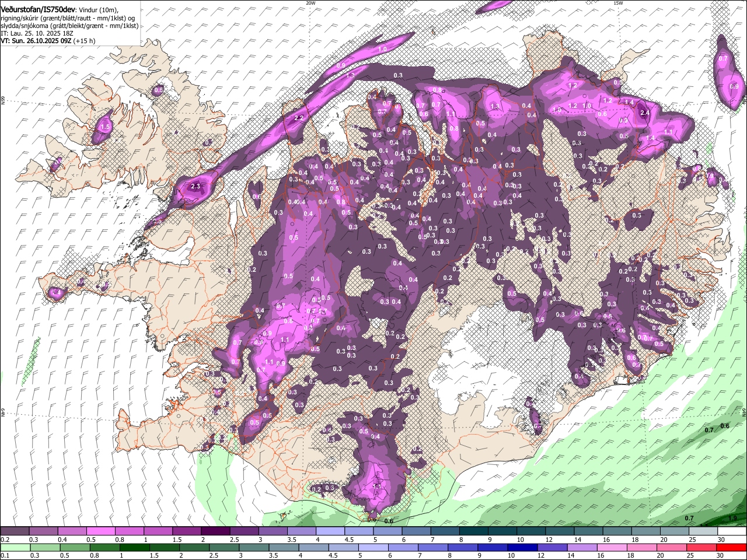Click the 'rigning/skúrir' legend description line
The height and width of the screenshot is (560, 747).
pos(68,18)
